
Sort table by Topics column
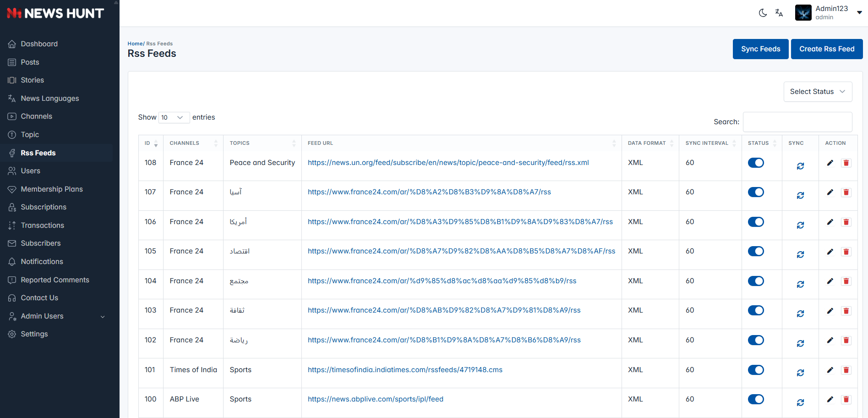click(x=262, y=143)
